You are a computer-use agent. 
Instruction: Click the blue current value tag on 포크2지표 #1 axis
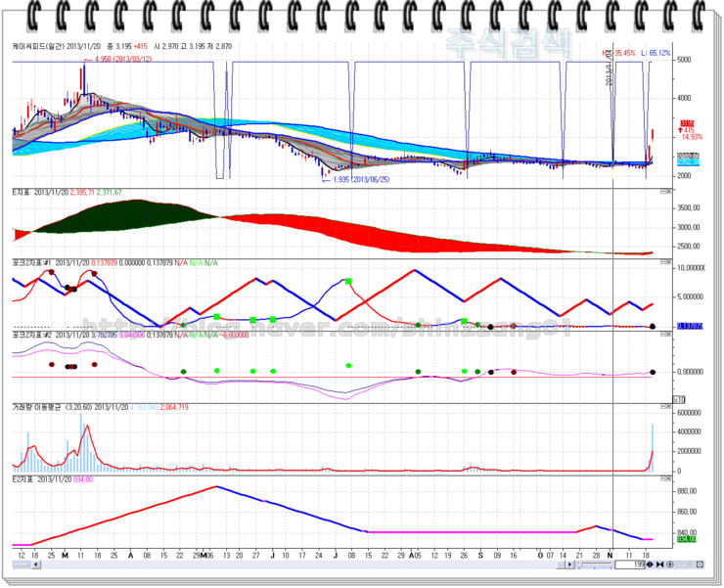[x=690, y=326]
